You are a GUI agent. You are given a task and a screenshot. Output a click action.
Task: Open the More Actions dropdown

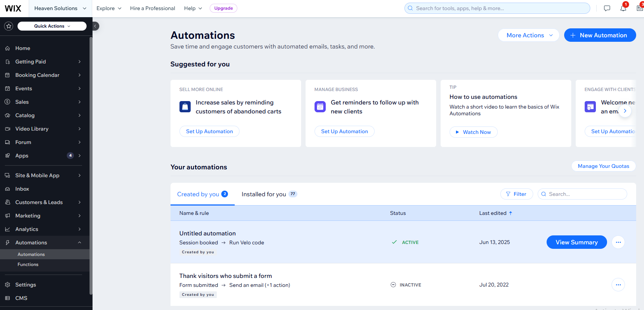(528, 35)
